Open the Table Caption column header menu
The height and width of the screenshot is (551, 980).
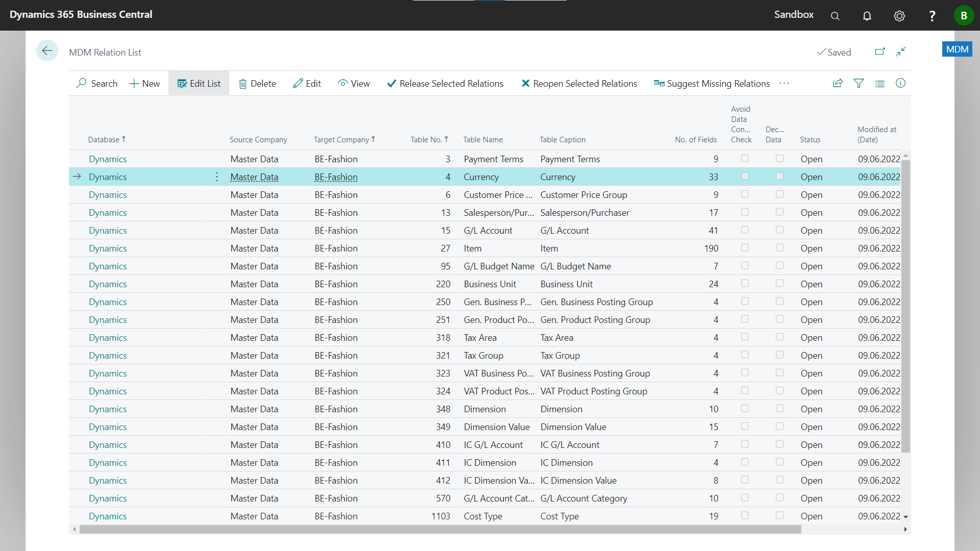562,139
